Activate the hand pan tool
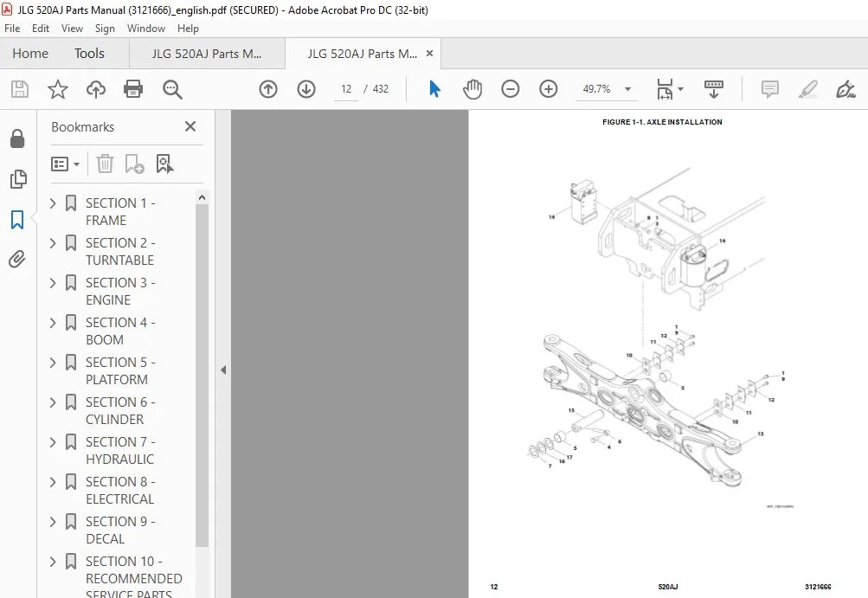 [x=473, y=89]
